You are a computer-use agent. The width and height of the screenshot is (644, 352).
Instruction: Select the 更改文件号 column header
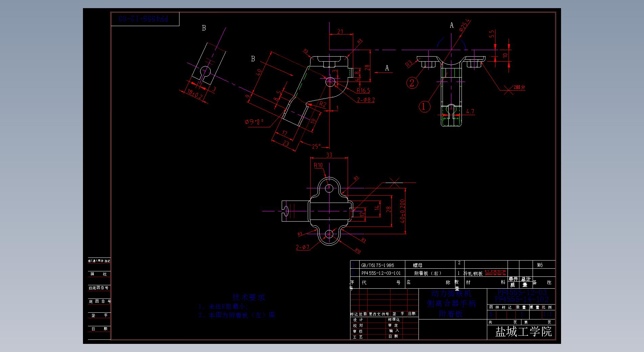click(379, 314)
